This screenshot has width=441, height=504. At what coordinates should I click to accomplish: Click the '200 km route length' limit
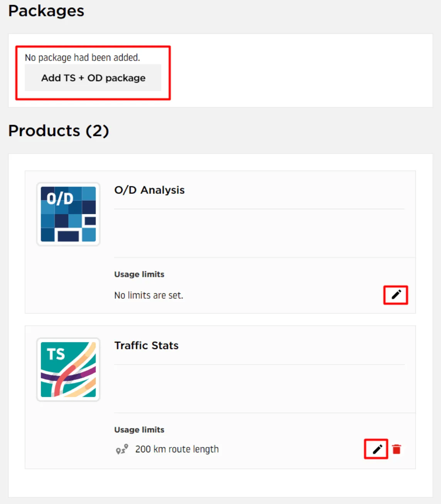(x=177, y=449)
